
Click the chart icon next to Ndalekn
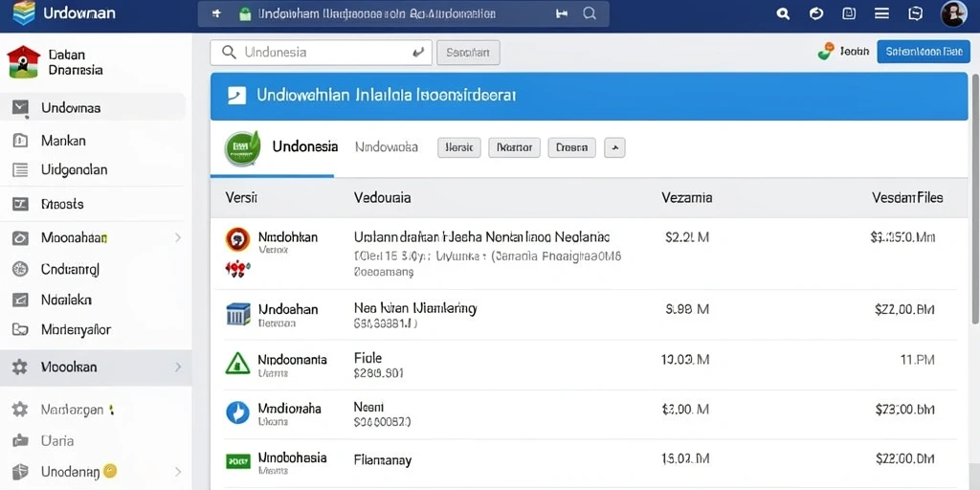coord(21,300)
